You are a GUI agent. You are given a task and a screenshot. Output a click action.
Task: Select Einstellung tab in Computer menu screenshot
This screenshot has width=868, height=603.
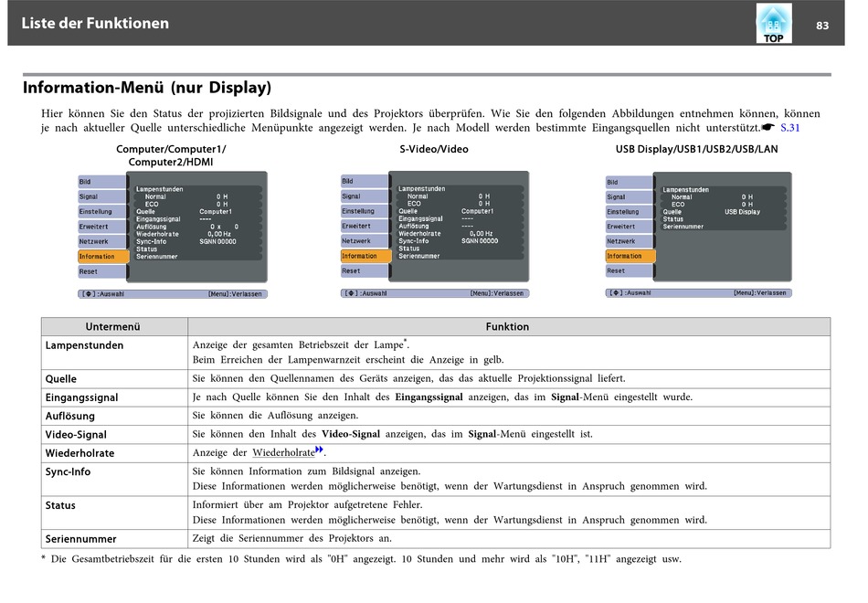(101, 212)
